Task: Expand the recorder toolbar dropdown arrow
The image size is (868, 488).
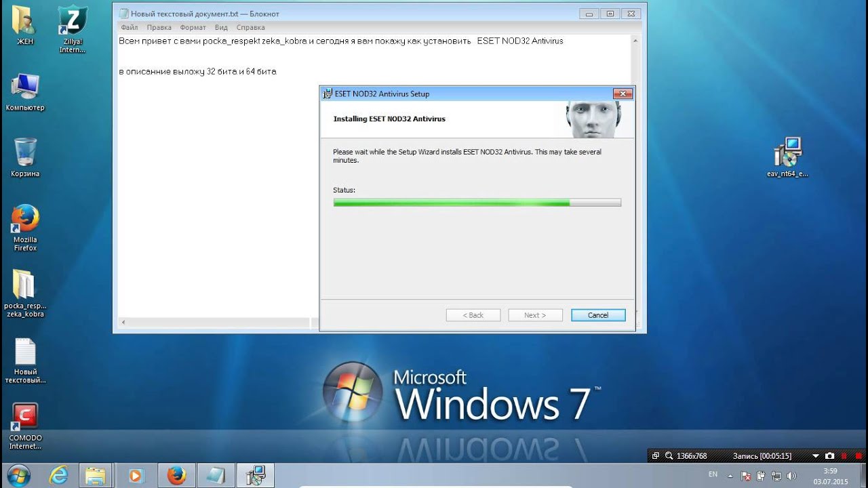Action: pyautogui.click(x=815, y=456)
